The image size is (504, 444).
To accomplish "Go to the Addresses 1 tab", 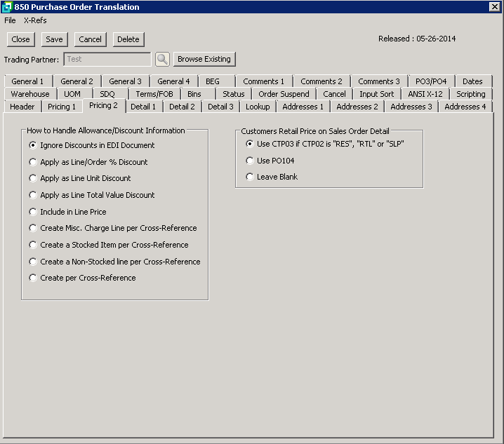I will pos(303,107).
